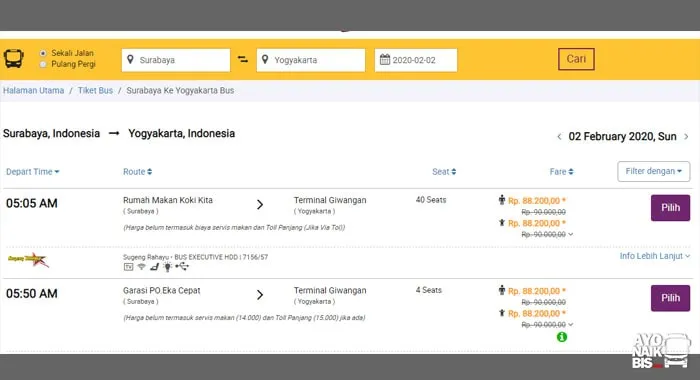
Task: Click the USB charger amenity icon
Action: pyautogui.click(x=182, y=267)
